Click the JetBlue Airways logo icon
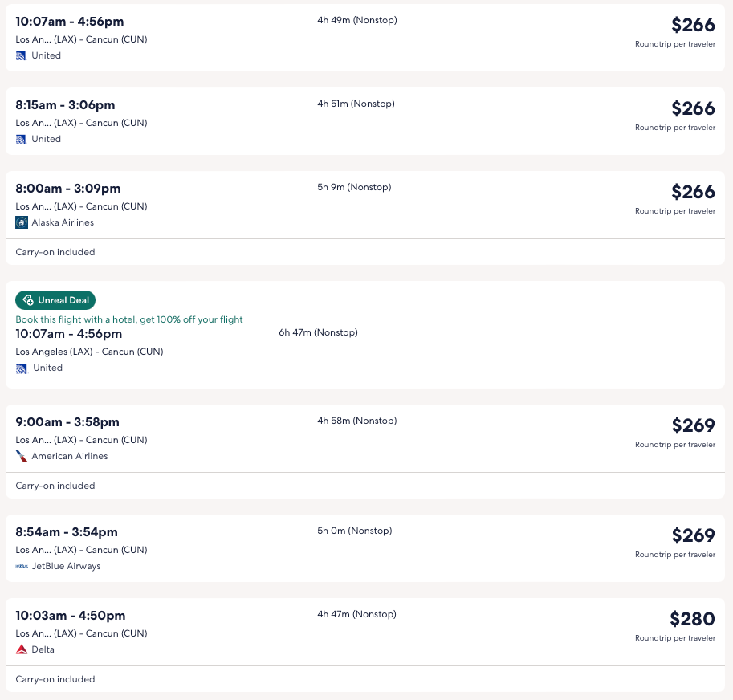The height and width of the screenshot is (700, 733). [22, 566]
